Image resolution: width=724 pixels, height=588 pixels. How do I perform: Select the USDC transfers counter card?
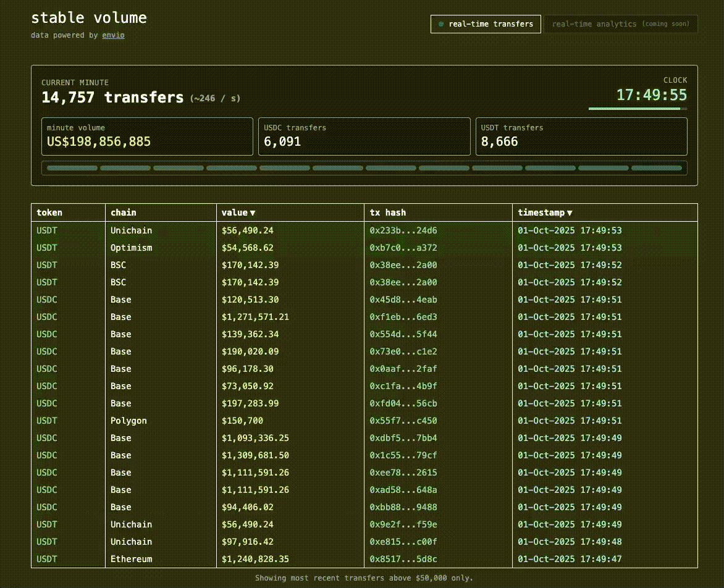[x=364, y=136]
